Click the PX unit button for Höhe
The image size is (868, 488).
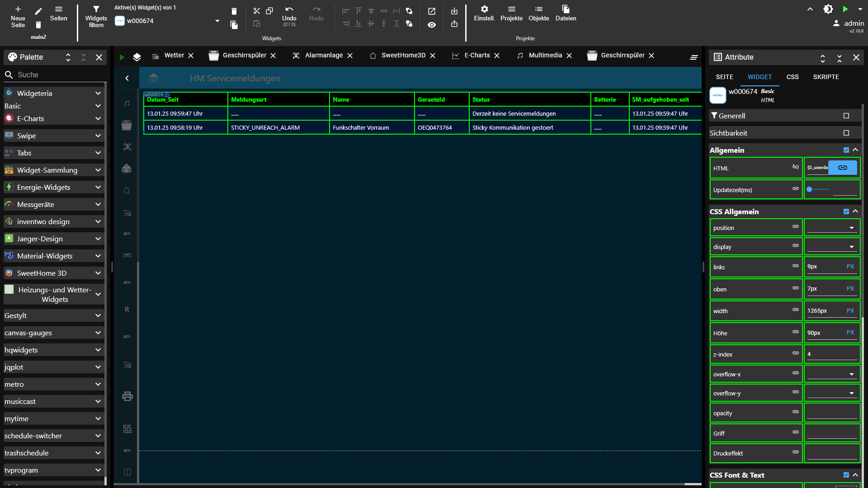pyautogui.click(x=850, y=333)
